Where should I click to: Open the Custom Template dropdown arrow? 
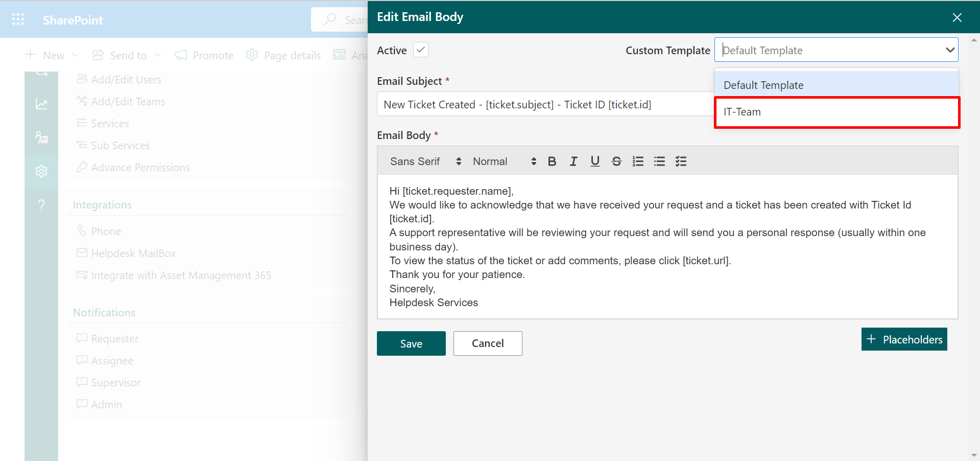tap(950, 50)
